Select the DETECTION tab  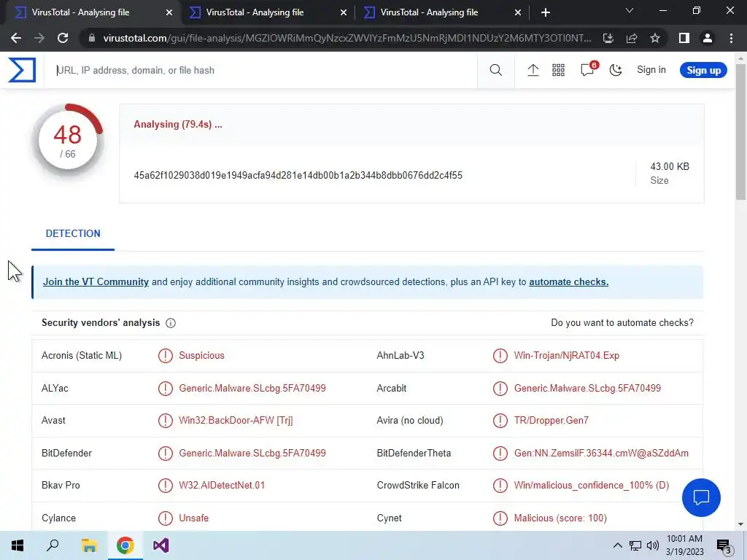click(73, 233)
